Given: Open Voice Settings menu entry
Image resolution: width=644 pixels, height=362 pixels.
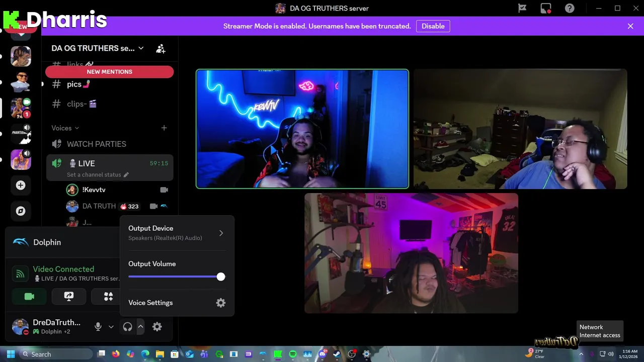Looking at the screenshot, I should 177,303.
